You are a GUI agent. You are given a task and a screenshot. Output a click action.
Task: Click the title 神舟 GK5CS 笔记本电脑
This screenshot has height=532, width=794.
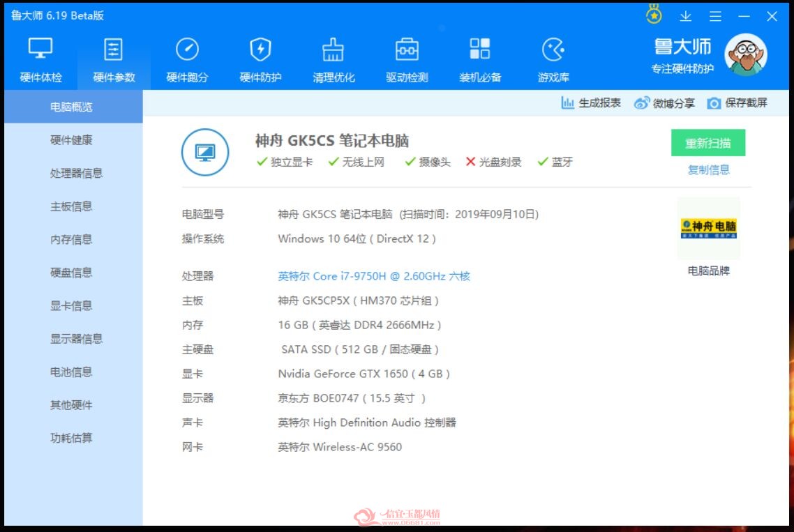[331, 141]
